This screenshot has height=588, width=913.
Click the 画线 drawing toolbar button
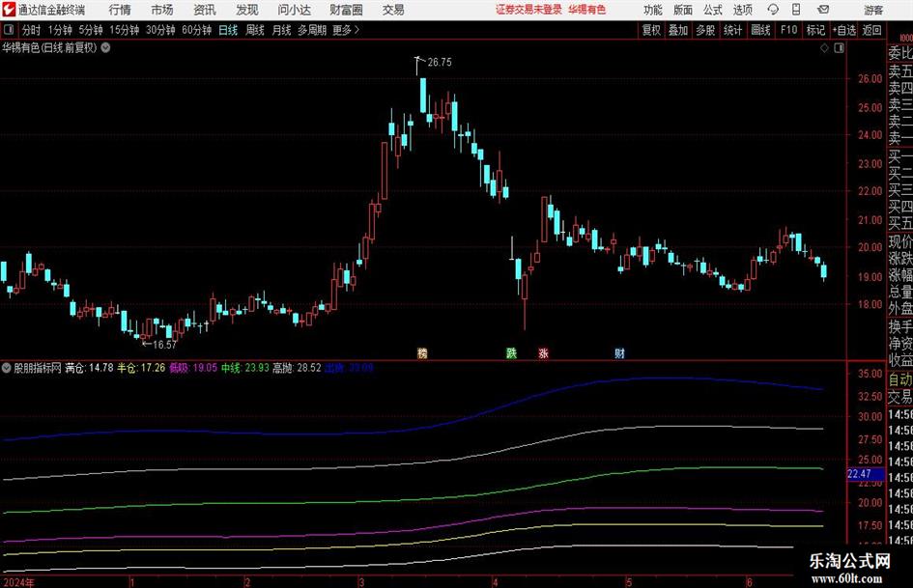[760, 30]
